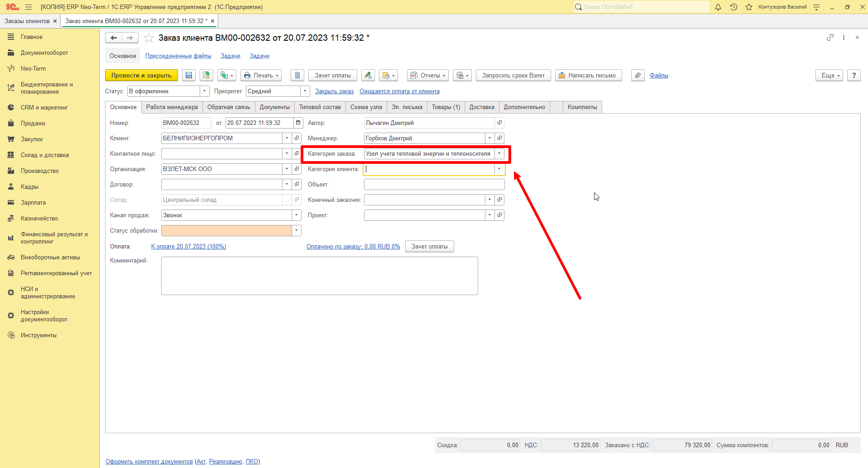
Task: Click the Провести и закрыть button
Action: 141,76
